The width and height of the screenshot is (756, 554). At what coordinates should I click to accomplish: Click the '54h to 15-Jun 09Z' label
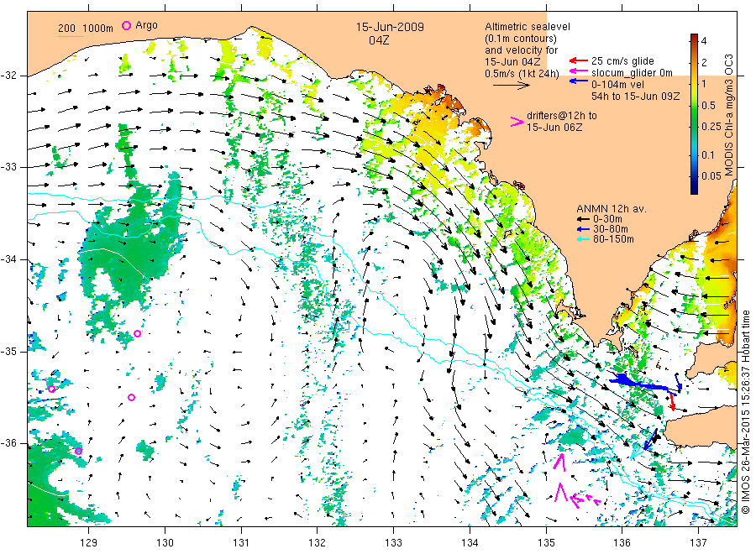point(636,97)
